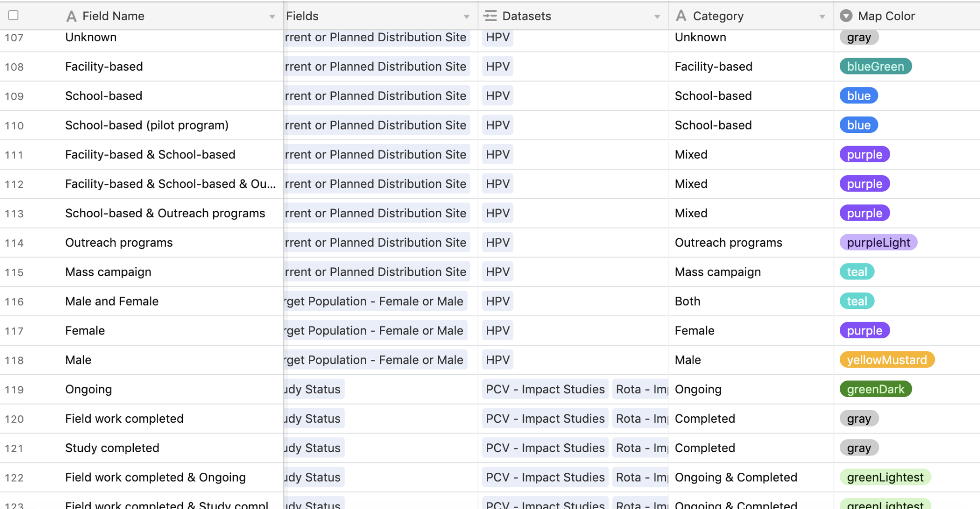
Task: Click the Category text type icon
Action: 681,16
